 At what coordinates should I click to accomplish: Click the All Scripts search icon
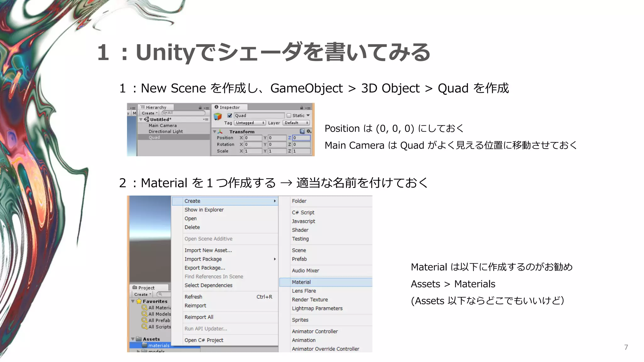tap(144, 326)
